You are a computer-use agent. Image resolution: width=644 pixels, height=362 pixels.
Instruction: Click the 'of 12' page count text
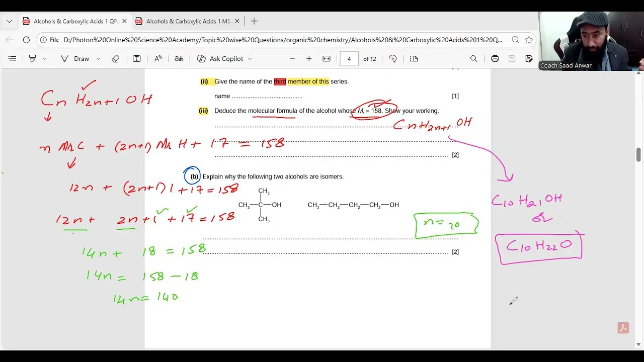[370, 59]
